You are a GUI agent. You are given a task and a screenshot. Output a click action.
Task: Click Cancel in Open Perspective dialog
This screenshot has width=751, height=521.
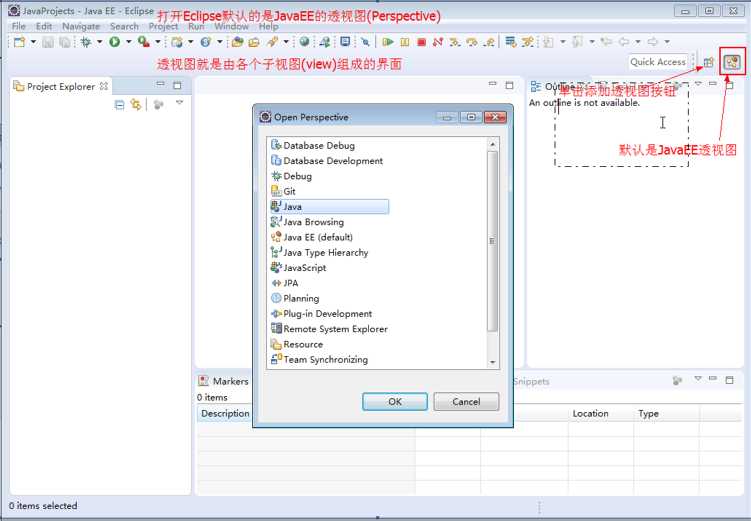point(466,401)
